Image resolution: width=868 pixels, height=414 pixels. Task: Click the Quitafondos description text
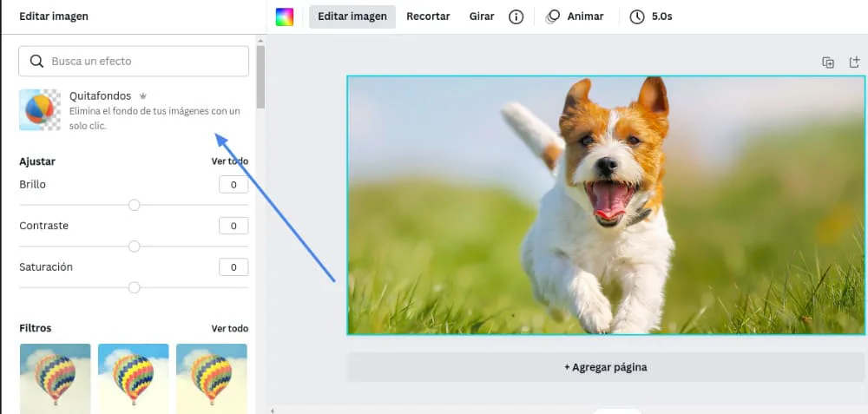tap(155, 118)
